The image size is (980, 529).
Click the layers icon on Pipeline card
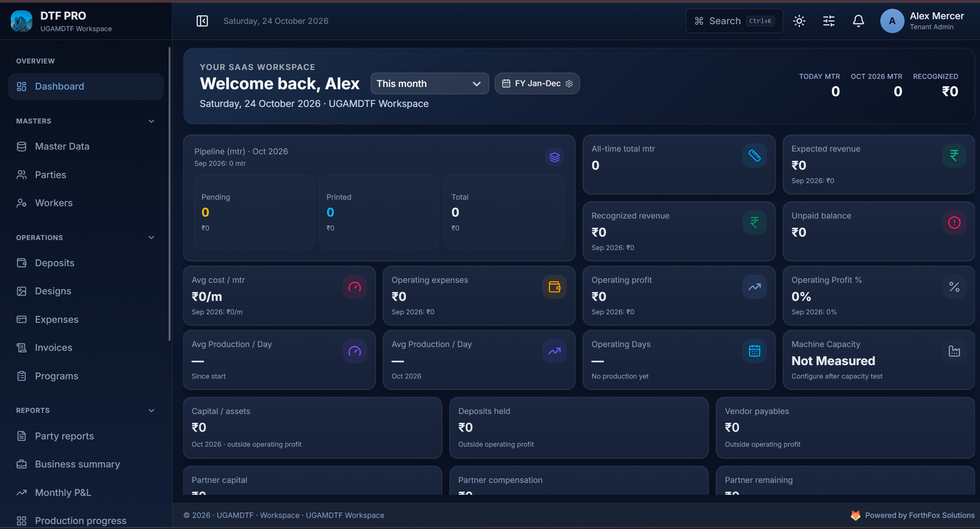[x=554, y=157]
